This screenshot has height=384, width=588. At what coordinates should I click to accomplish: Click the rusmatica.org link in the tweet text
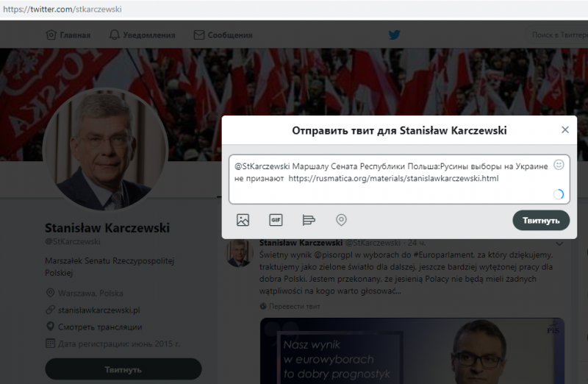(x=393, y=178)
